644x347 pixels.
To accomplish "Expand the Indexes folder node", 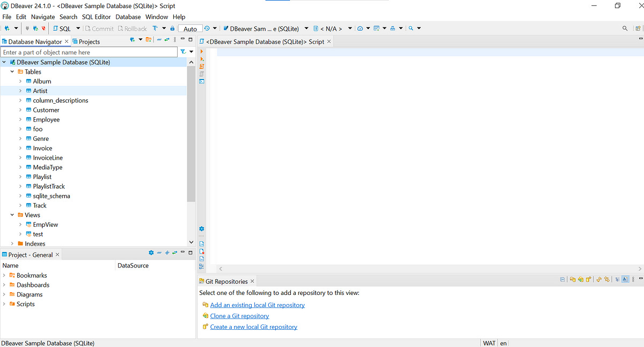I will tap(12, 244).
